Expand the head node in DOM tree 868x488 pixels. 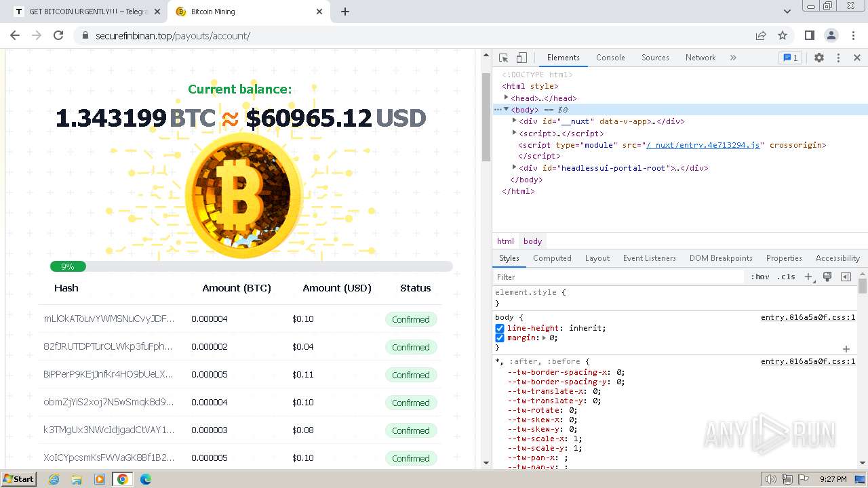click(x=506, y=98)
